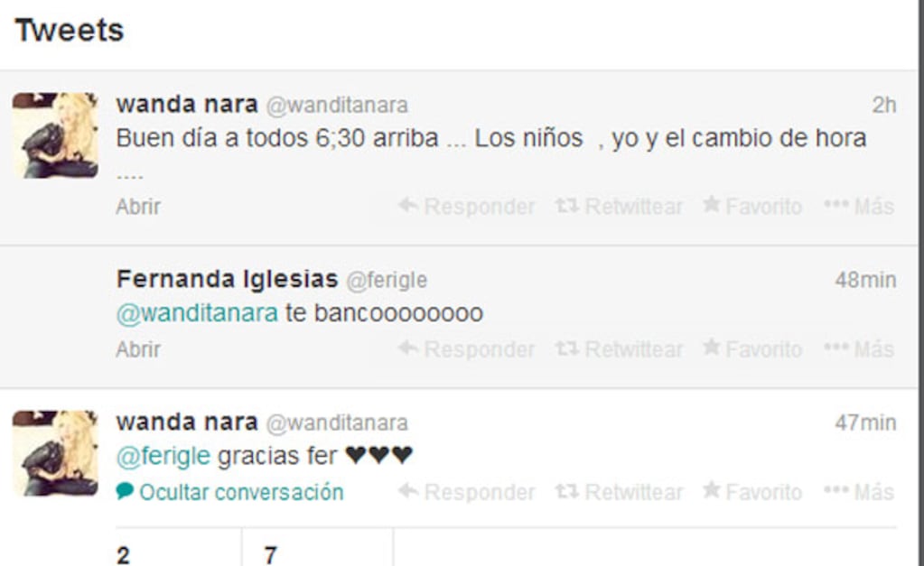Mark the 'Buen día a todos' tweet as favorite
The width and height of the screenshot is (924, 566).
point(752,207)
